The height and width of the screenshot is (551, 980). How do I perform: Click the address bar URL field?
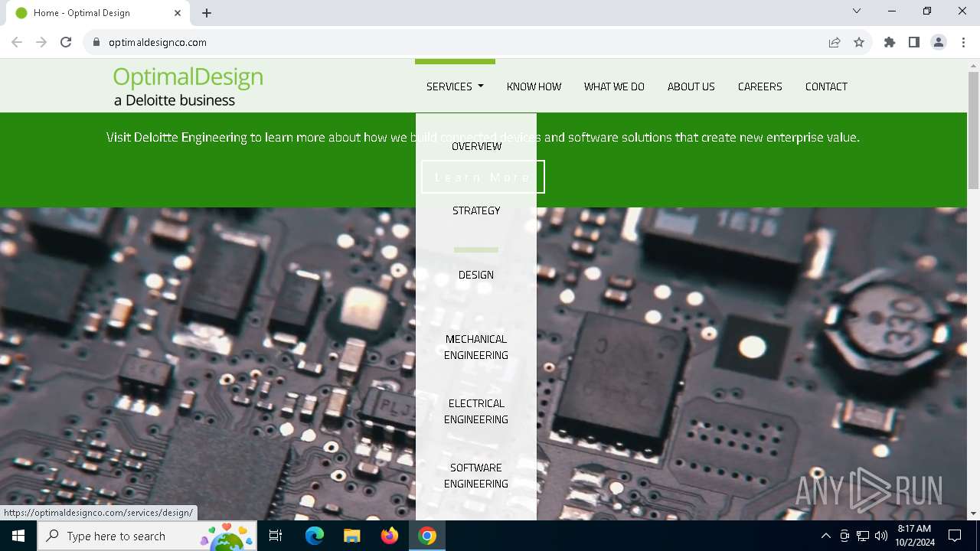(x=459, y=42)
